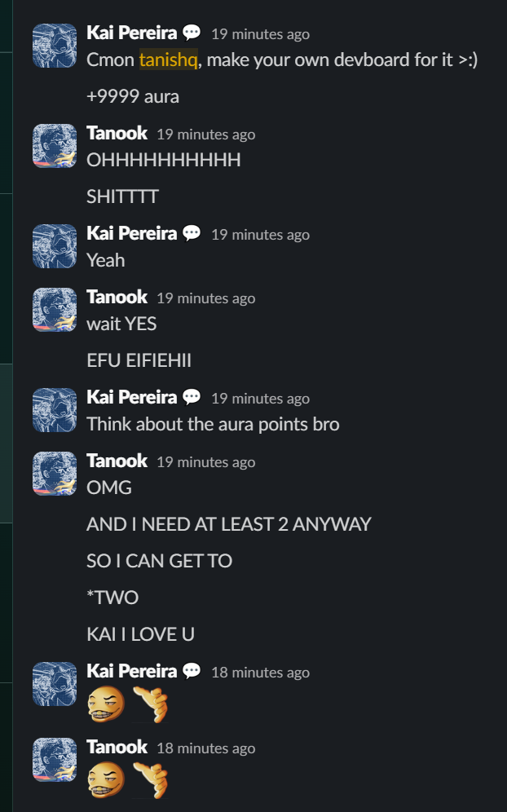Open Kai Pereira's avatar beside Yeah message
Screen dimensions: 507x812
tap(55, 246)
